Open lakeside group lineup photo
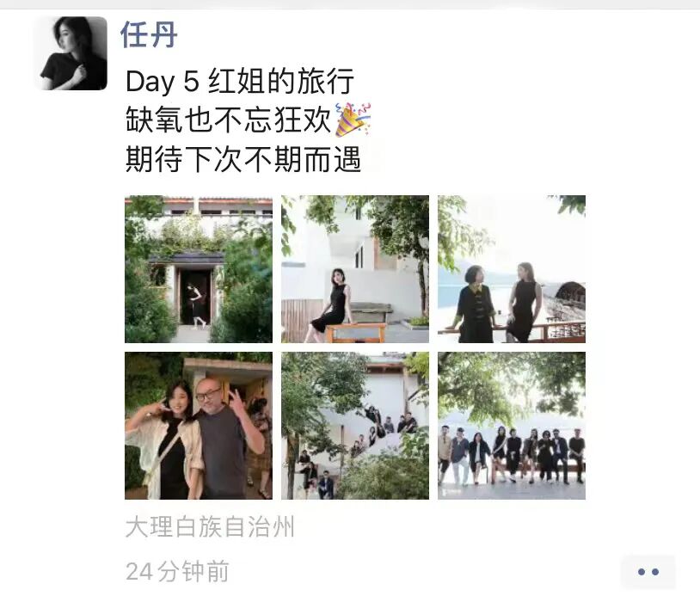The width and height of the screenshot is (700, 596). click(x=512, y=426)
